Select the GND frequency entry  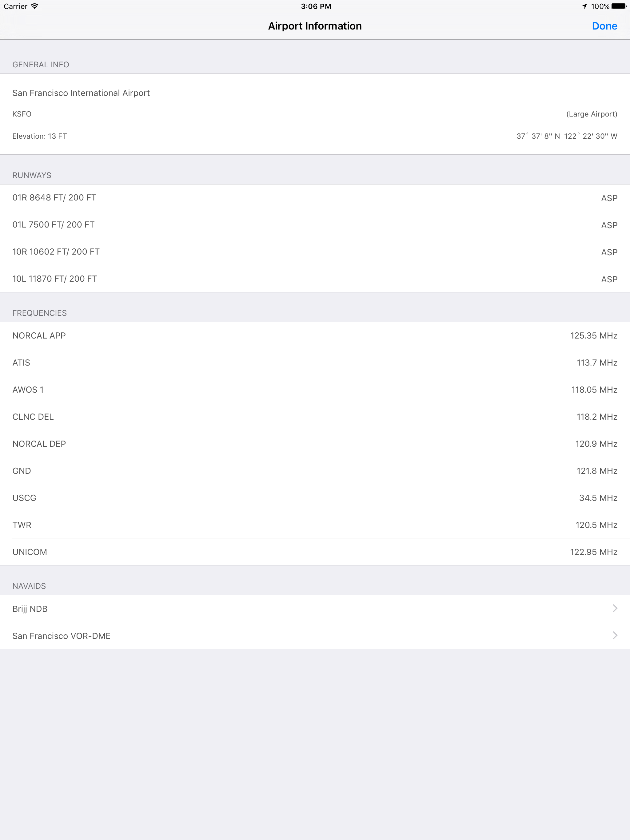coord(315,471)
